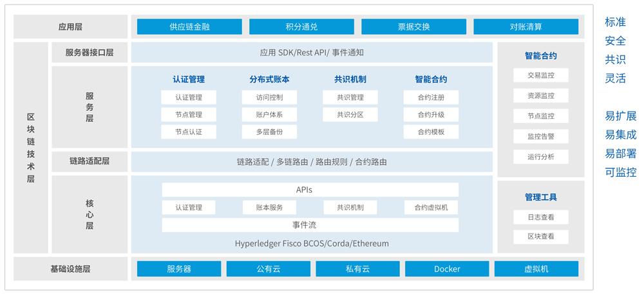The image size is (644, 296).
Task: Select the APIs bar in core layer
Action: (310, 190)
